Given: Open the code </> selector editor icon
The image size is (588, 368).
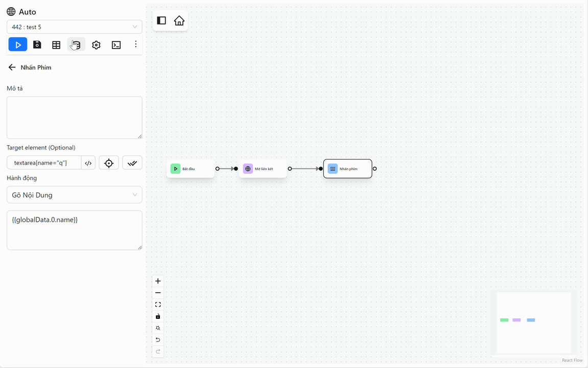Looking at the screenshot, I should pos(88,163).
